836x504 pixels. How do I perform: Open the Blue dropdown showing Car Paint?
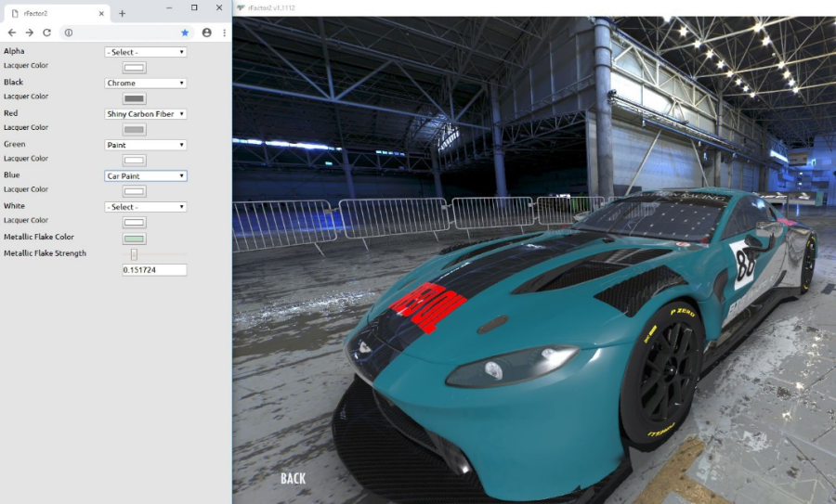click(146, 175)
